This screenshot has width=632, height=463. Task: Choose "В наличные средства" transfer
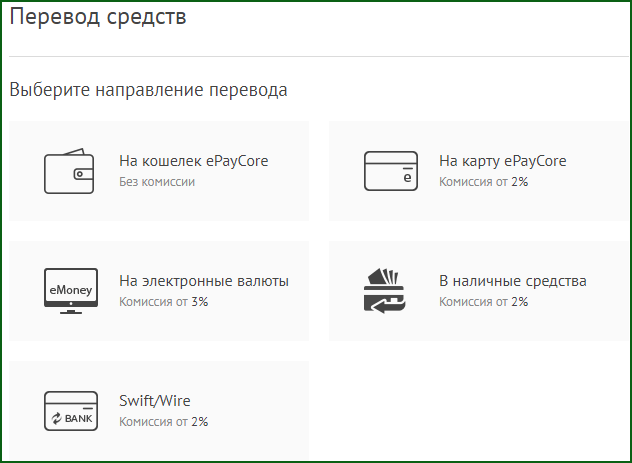(x=478, y=291)
